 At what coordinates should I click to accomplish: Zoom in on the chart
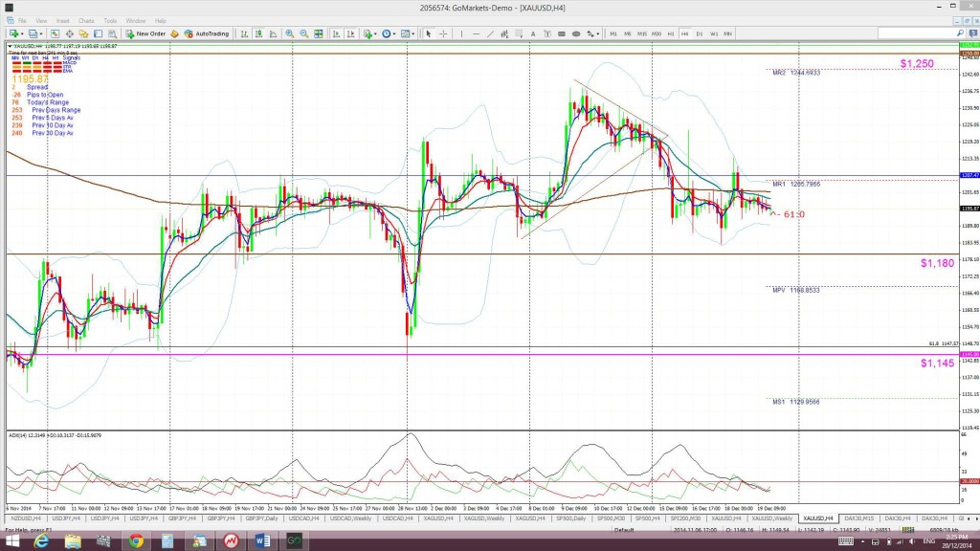pyautogui.click(x=289, y=33)
